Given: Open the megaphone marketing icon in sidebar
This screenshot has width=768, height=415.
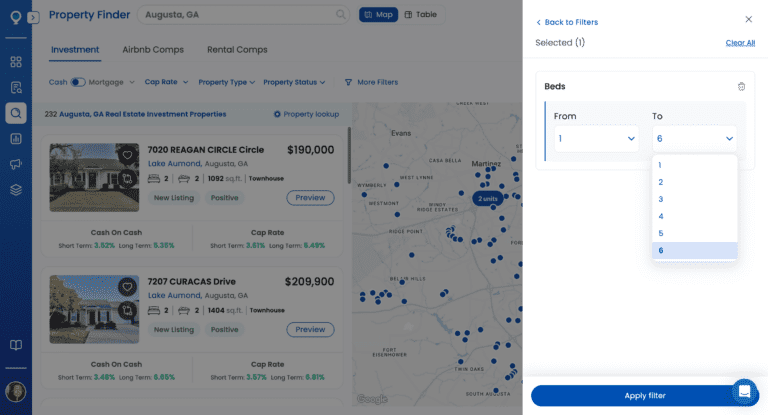Looking at the screenshot, I should pyautogui.click(x=16, y=164).
